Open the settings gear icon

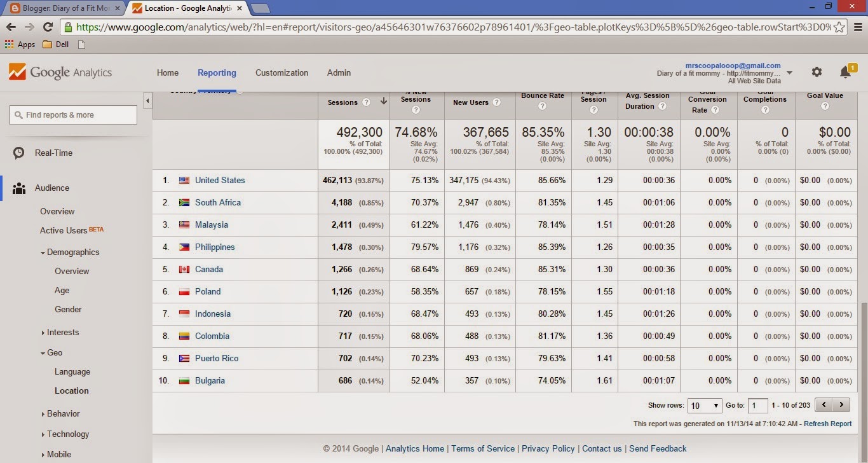tap(817, 73)
